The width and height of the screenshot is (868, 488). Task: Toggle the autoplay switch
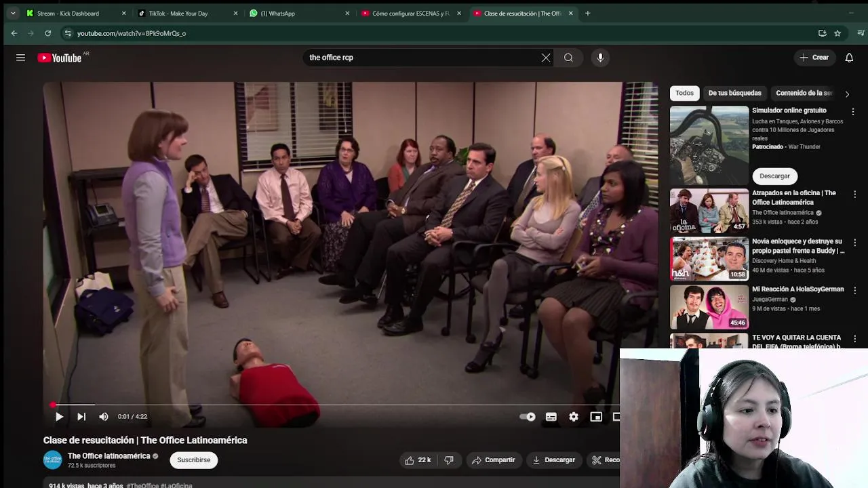pos(528,417)
